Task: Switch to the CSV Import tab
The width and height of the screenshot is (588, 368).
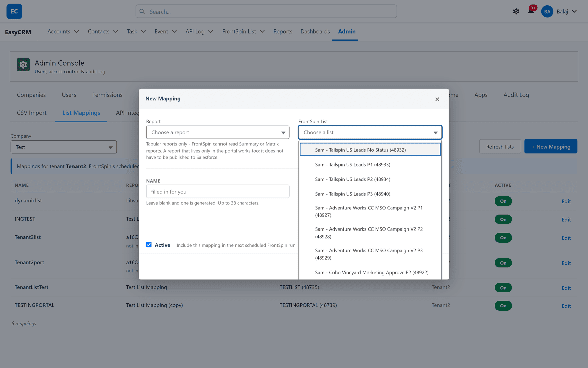Action: (x=32, y=113)
